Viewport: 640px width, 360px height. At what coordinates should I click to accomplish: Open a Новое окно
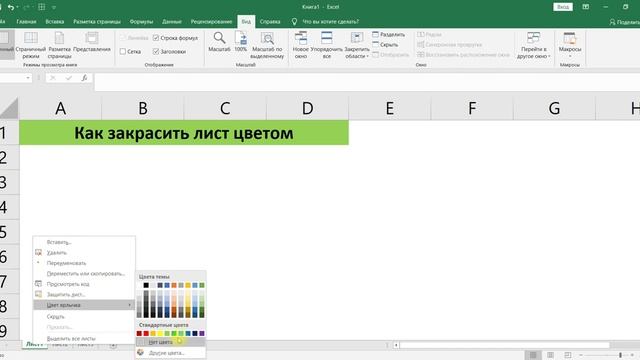tap(301, 44)
